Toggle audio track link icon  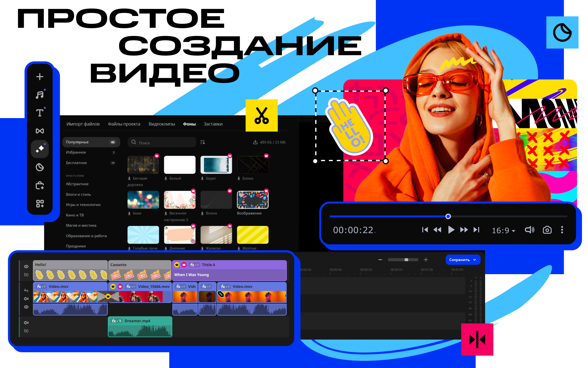tap(26, 331)
